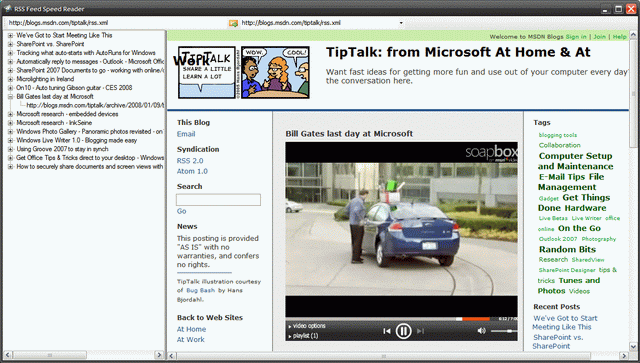The image size is (640, 363).
Task: Open the RSS 2.0 syndication link
Action: click(190, 161)
